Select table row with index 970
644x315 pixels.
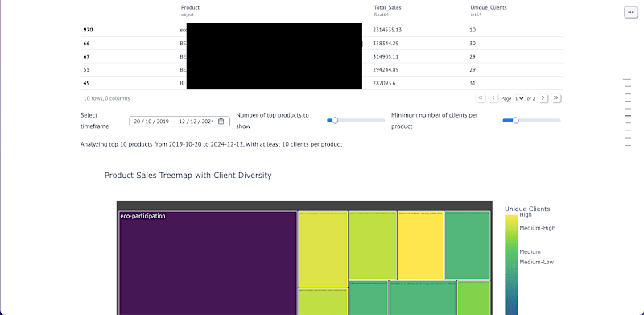point(322,30)
